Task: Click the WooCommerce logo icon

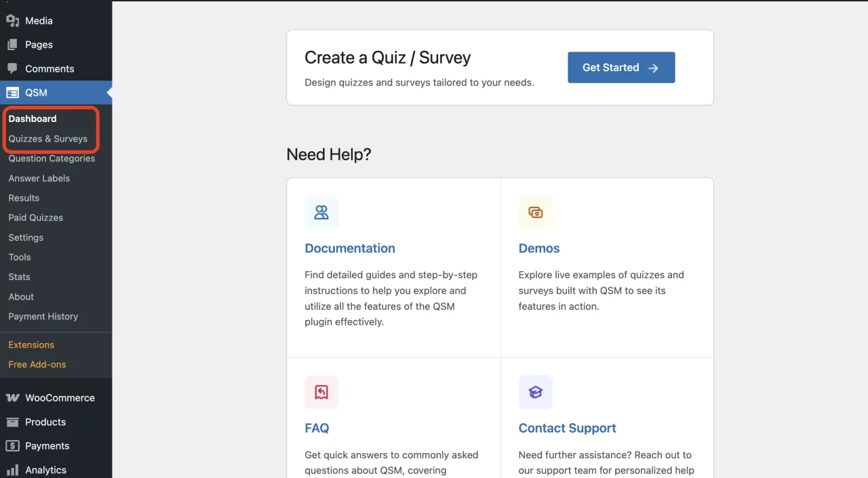Action: [12, 398]
